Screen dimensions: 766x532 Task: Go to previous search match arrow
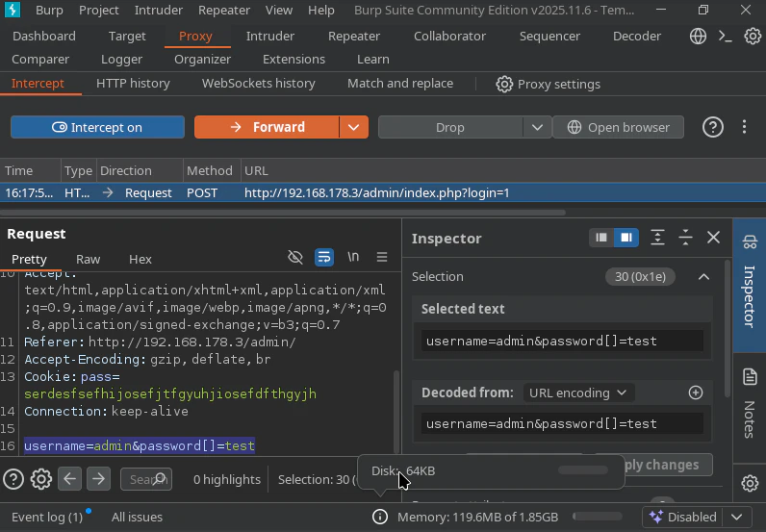(70, 479)
